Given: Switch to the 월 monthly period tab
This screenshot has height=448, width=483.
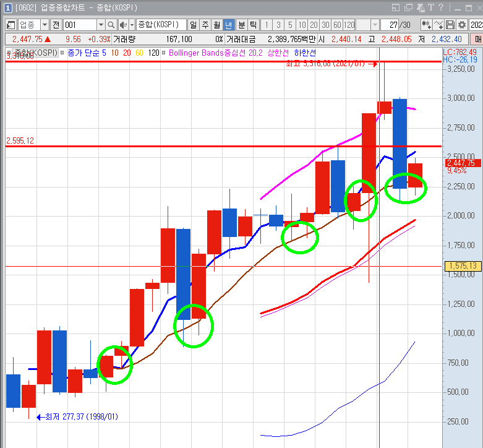Looking at the screenshot, I should [216, 25].
